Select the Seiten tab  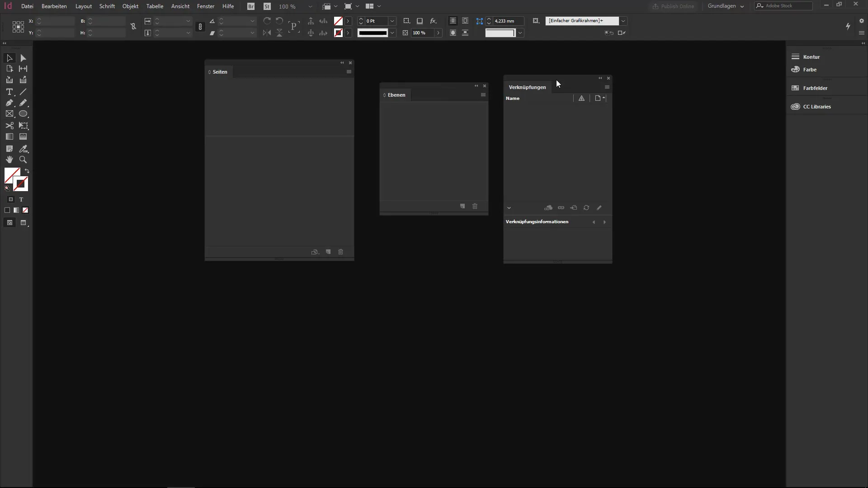[x=220, y=72]
